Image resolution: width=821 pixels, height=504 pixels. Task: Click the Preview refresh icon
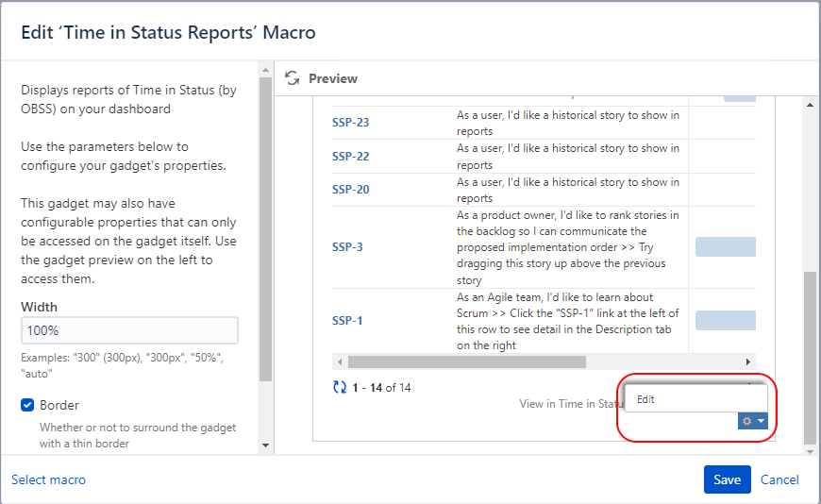pos(293,78)
